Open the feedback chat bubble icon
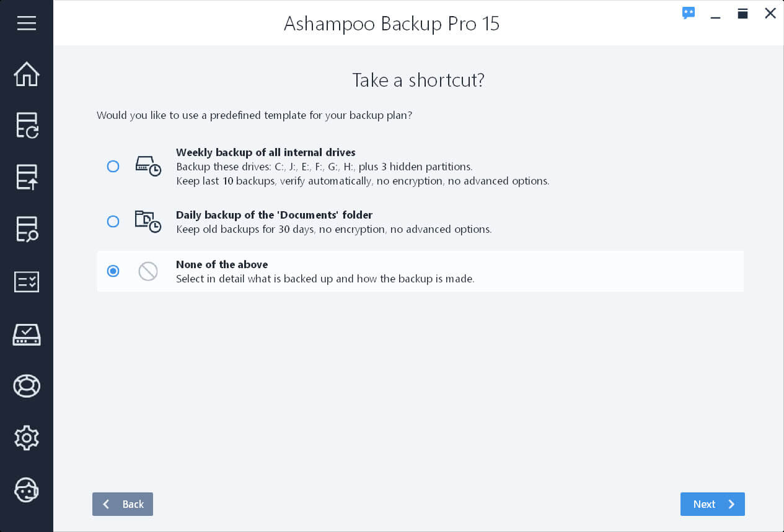 click(x=689, y=13)
